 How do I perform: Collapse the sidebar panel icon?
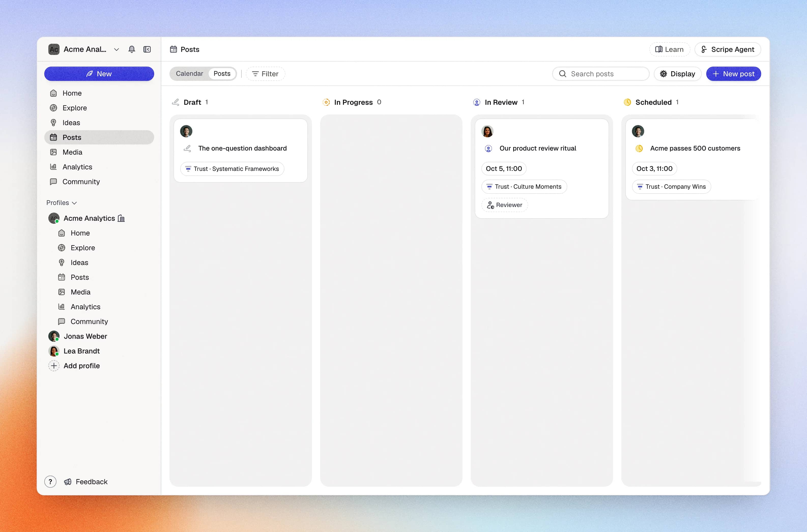pyautogui.click(x=147, y=49)
